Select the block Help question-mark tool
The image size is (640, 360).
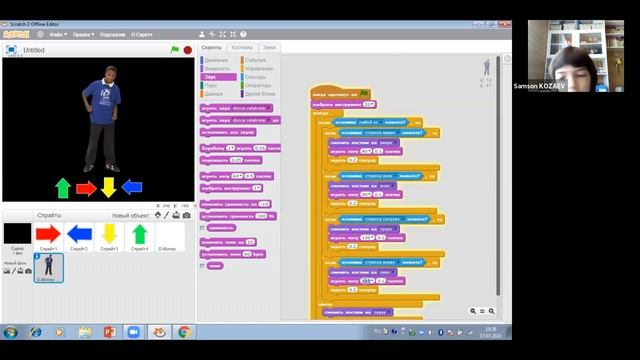pyautogui.click(x=243, y=34)
